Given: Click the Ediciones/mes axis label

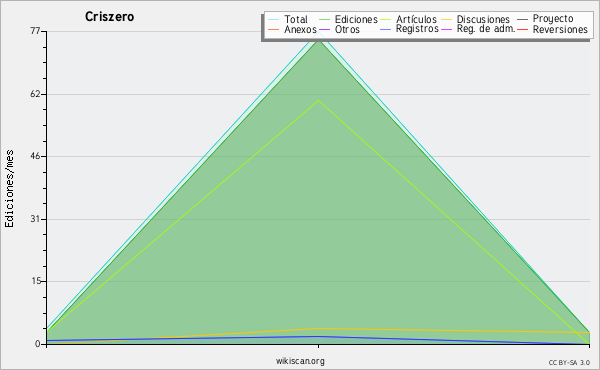Looking at the screenshot, I should pyautogui.click(x=9, y=189).
